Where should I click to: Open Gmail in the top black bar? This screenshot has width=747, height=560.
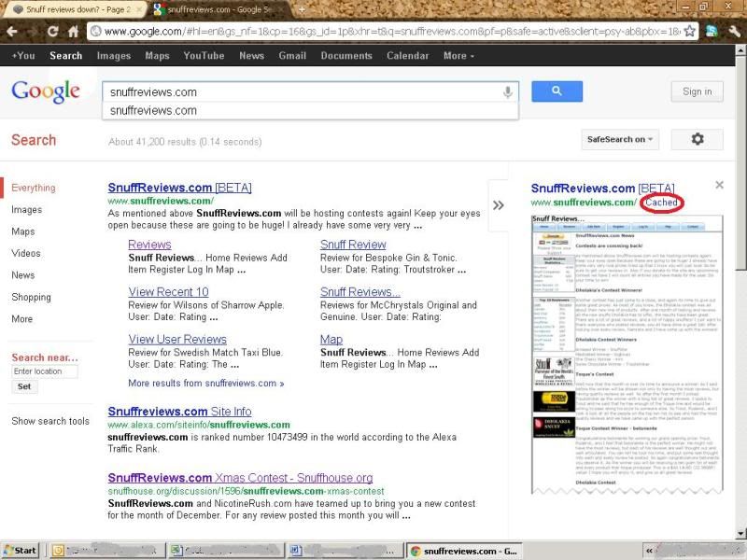pos(292,56)
